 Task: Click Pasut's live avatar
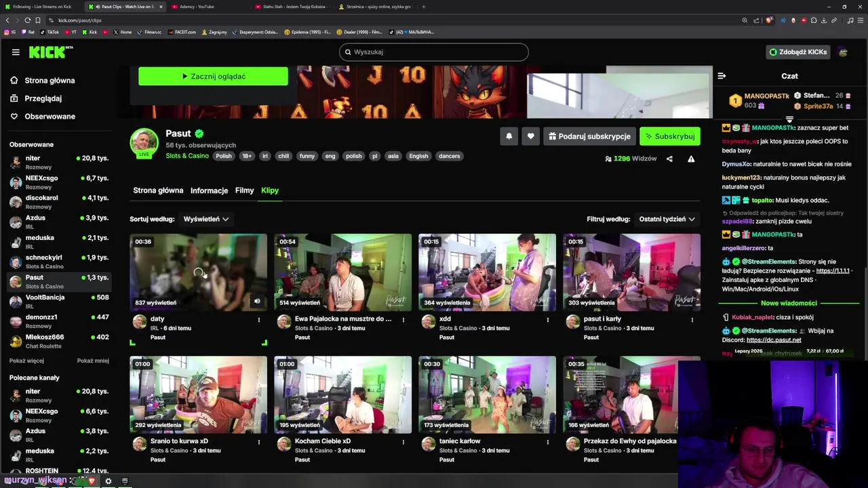pyautogui.click(x=144, y=142)
